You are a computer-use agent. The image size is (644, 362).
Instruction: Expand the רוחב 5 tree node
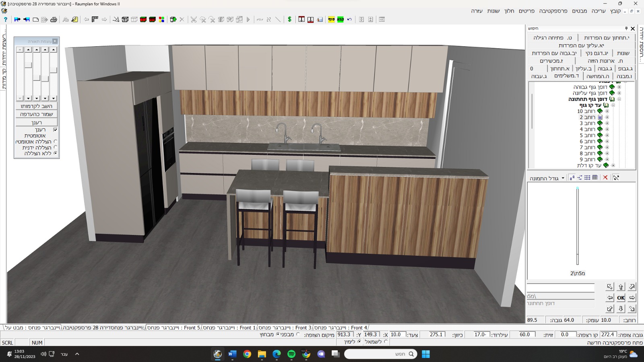(x=607, y=135)
